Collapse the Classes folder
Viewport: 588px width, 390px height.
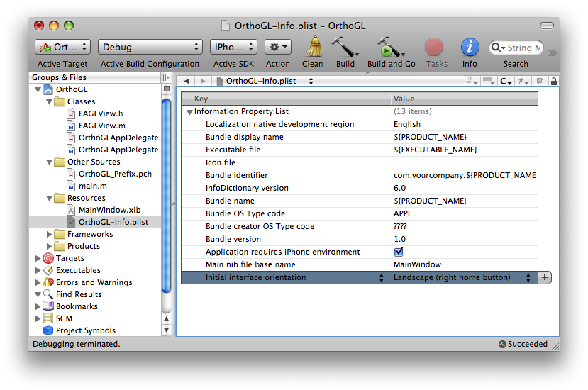tap(49, 101)
